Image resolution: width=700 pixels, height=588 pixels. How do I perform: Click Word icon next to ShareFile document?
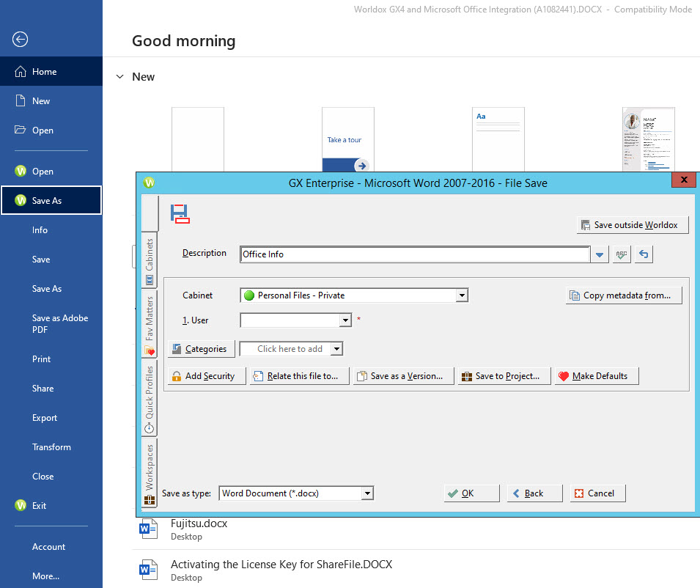coord(148,570)
